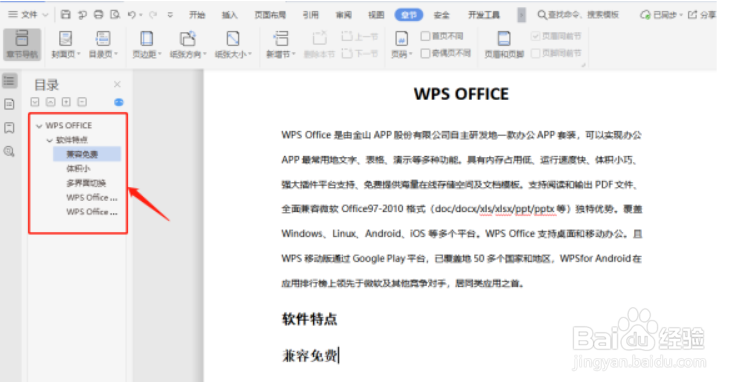Screen dimensions: 747x388
Task: Switch to the 安全 tab
Action: point(442,15)
